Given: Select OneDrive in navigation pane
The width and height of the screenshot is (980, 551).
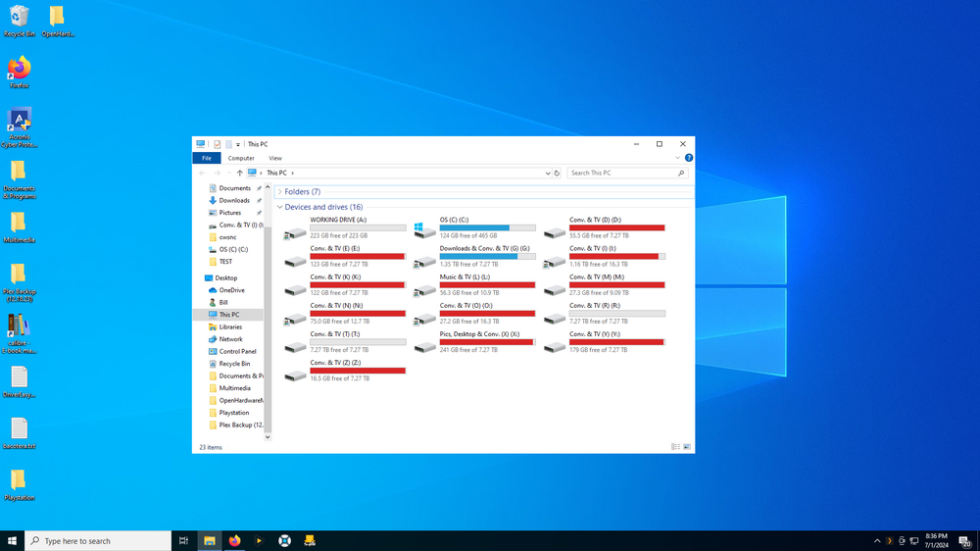Looking at the screenshot, I should (231, 290).
